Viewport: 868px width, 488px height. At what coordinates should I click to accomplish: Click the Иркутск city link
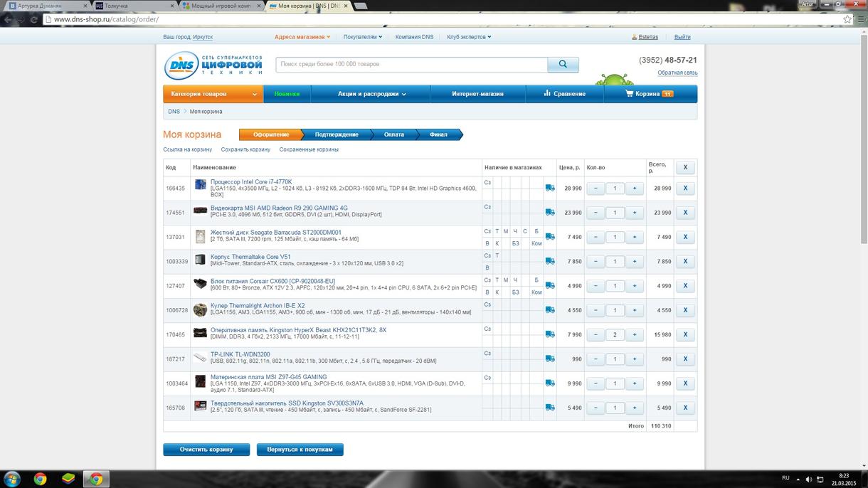[203, 37]
